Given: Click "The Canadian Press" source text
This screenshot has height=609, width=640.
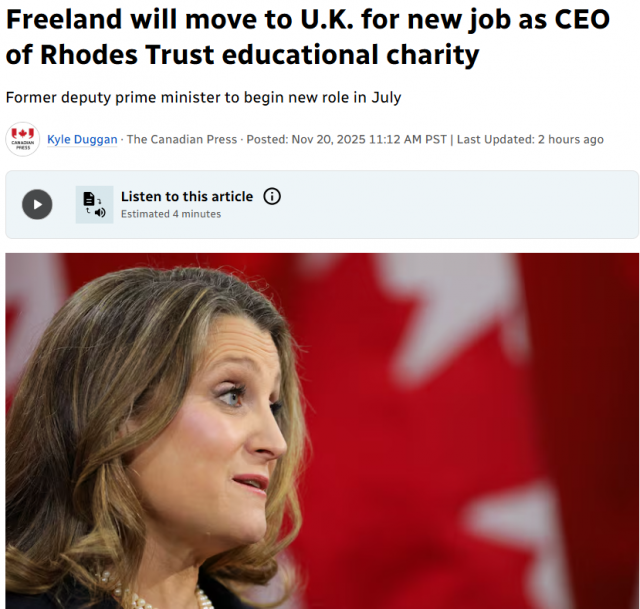Looking at the screenshot, I should 182,139.
